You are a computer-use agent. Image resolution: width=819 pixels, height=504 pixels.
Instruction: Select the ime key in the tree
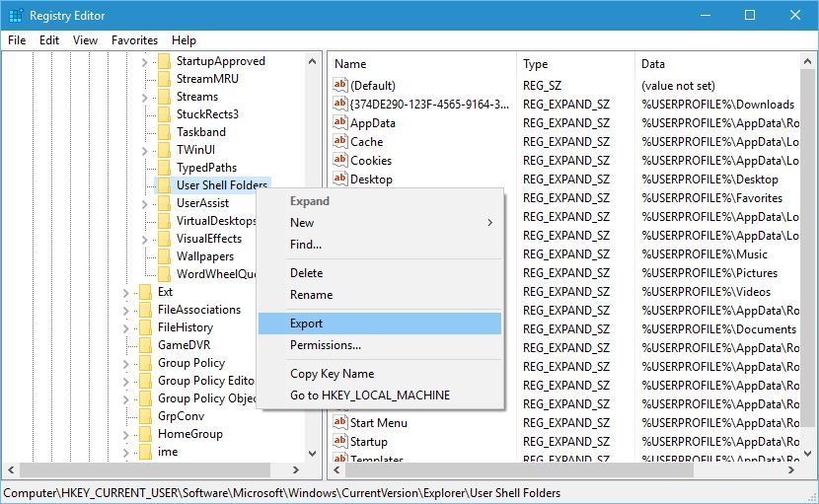[168, 452]
